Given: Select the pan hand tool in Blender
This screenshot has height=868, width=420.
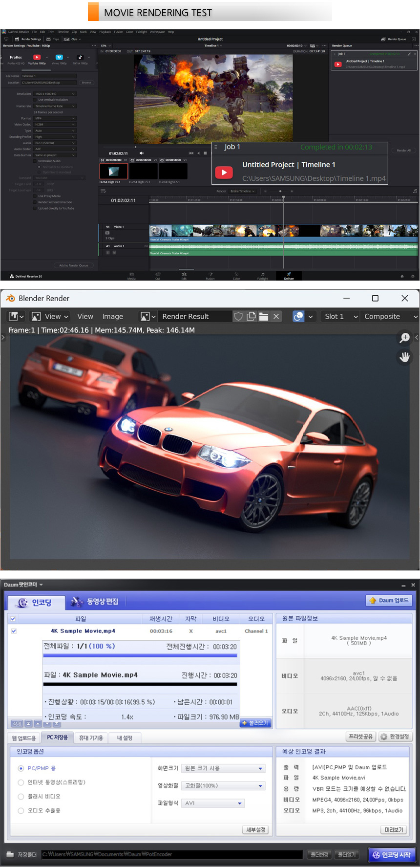Looking at the screenshot, I should coord(404,357).
